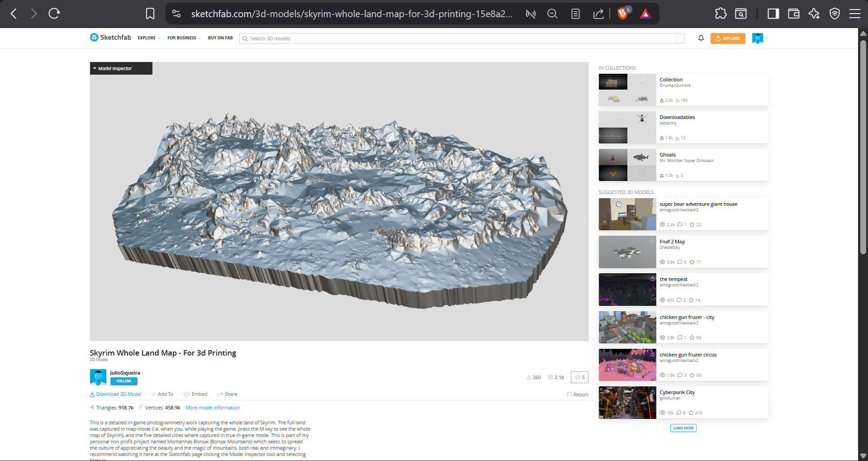Open notifications bell icon
Screen dimensions: 868x461
click(x=701, y=38)
